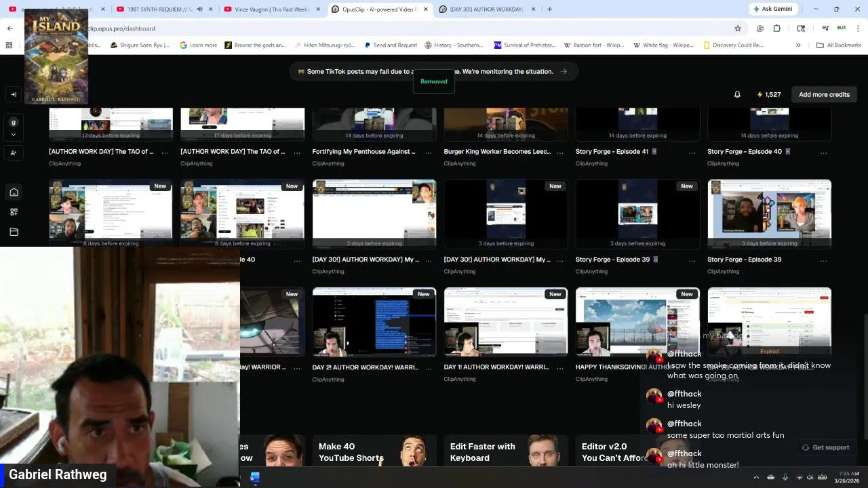Expand the OpusClip sidebar panel
This screenshot has height=488, width=868.
coord(14,94)
